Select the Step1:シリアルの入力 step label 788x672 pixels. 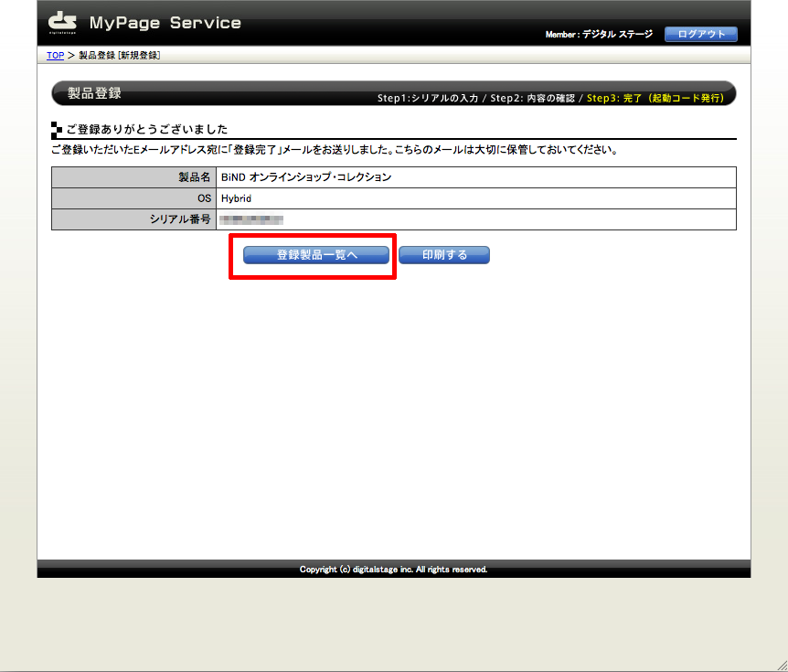tap(426, 95)
